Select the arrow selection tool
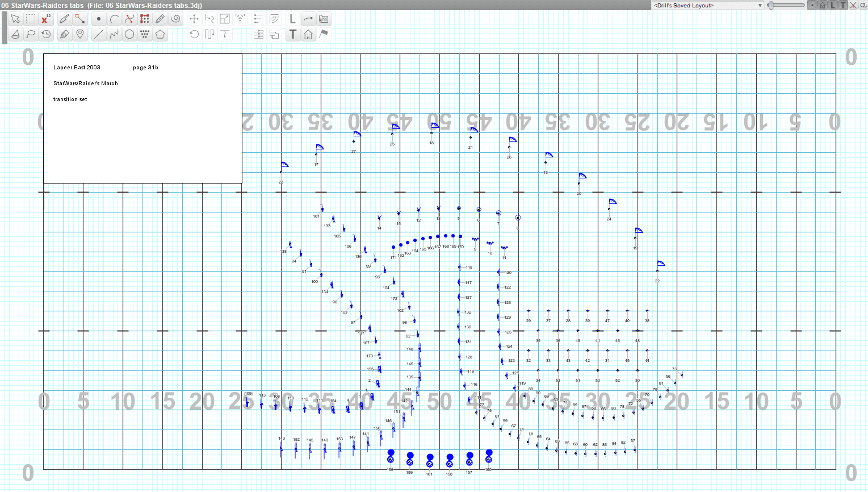 pyautogui.click(x=15, y=19)
